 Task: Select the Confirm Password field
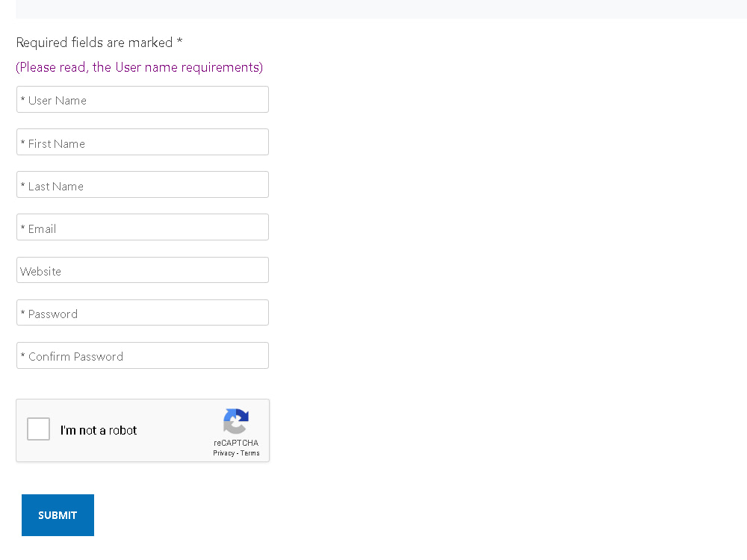tap(143, 355)
